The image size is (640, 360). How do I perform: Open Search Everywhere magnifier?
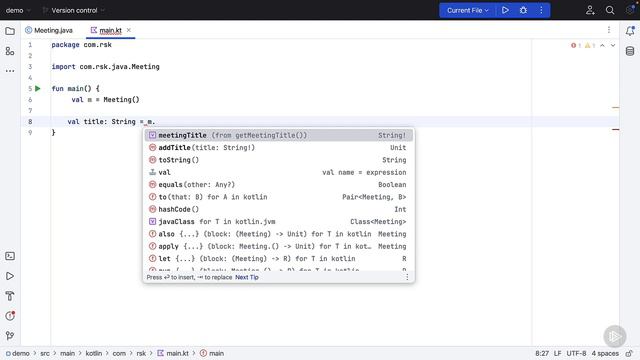(x=610, y=10)
